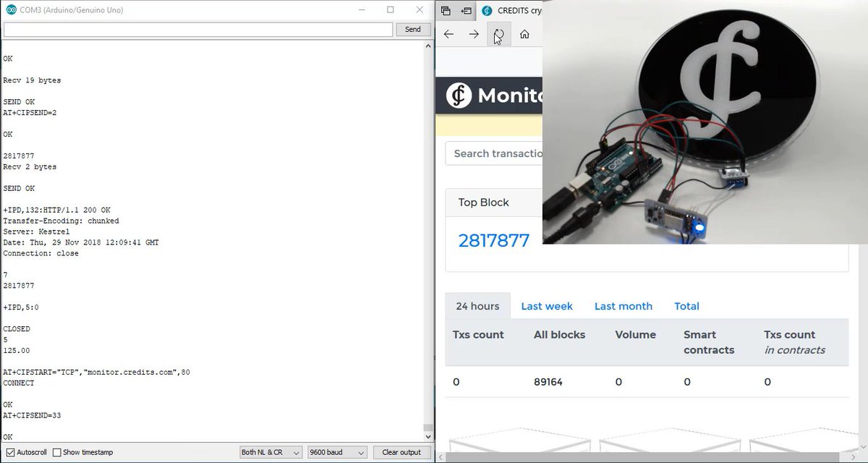Click the '+IPD,132:HTTP/1.1 200 OK' line

pyautogui.click(x=56, y=210)
